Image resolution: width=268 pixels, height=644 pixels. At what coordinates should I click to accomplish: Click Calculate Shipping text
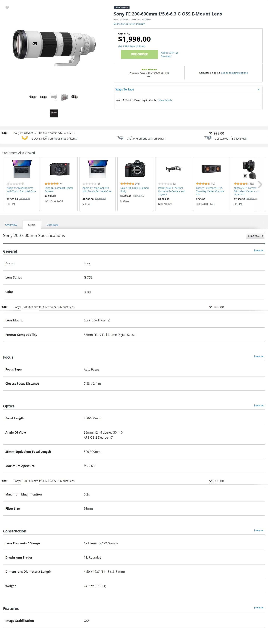click(x=210, y=73)
